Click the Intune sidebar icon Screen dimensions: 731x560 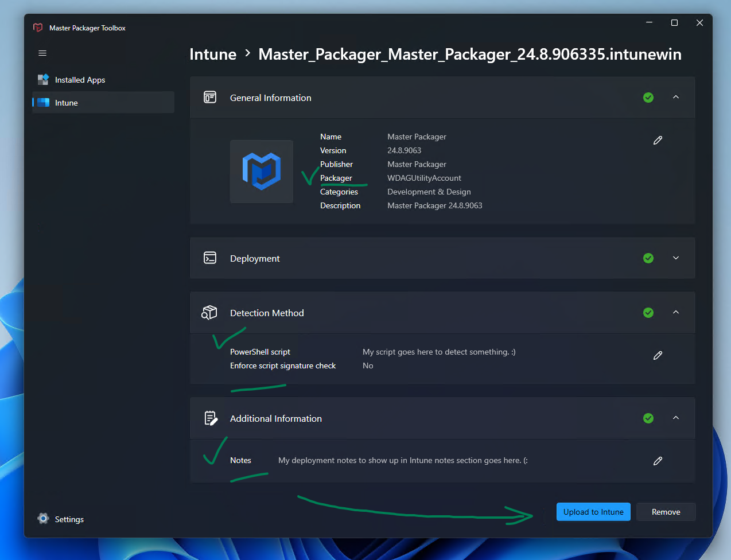click(43, 103)
